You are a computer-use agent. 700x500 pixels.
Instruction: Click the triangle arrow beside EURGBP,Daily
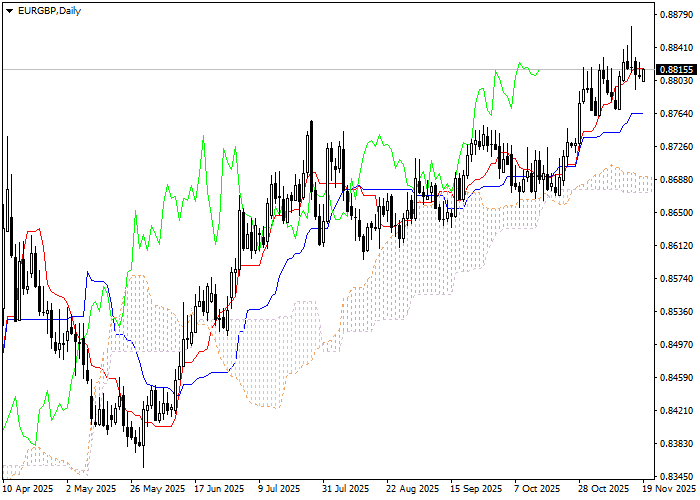tap(9, 10)
